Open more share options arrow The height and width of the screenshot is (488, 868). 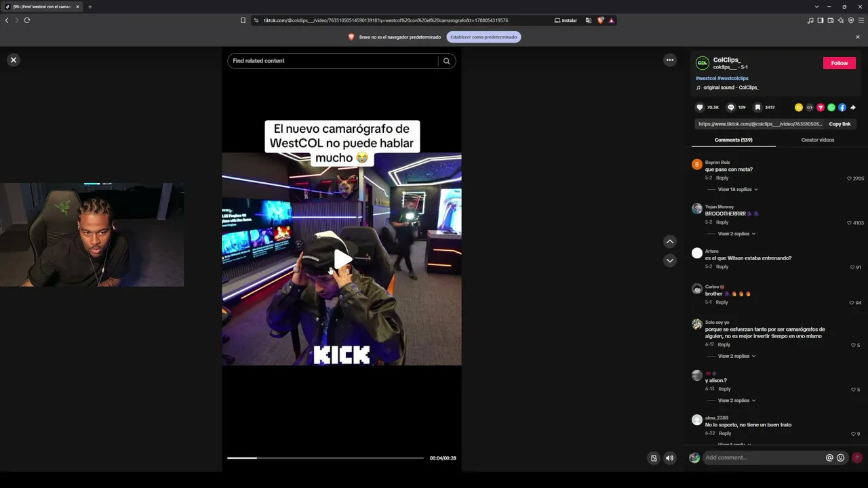(853, 107)
